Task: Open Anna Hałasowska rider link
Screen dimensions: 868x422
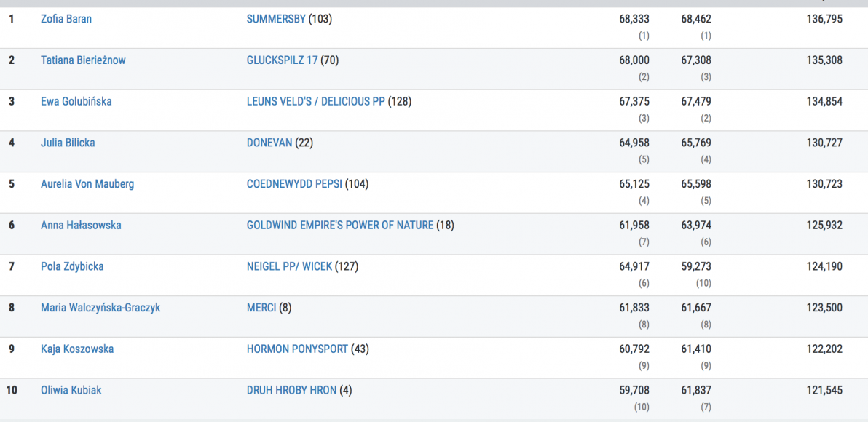Action: (x=81, y=226)
